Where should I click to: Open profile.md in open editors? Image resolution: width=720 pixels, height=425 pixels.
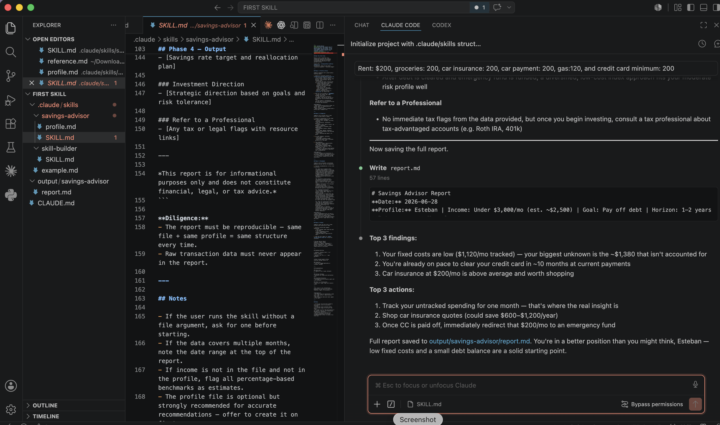[73, 72]
